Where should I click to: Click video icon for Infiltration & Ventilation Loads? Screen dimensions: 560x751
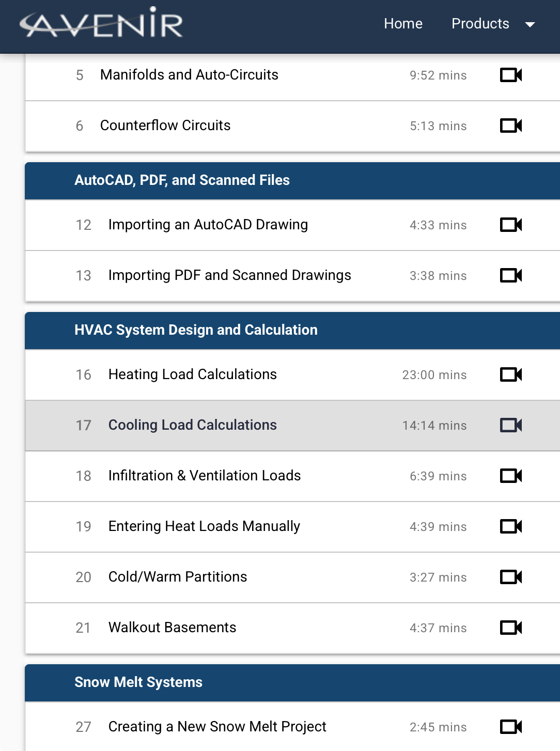(x=511, y=476)
